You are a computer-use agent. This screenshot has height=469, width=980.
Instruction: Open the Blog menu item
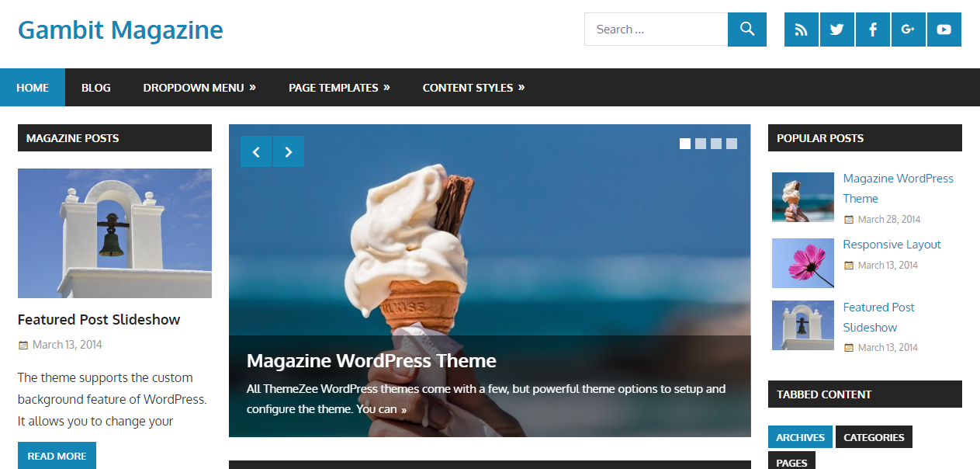coord(96,88)
